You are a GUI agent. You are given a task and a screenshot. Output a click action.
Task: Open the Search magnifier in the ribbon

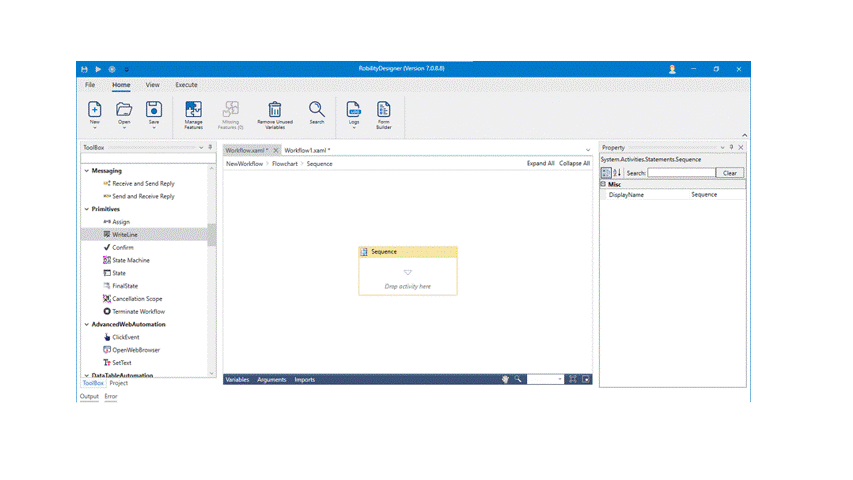316,109
